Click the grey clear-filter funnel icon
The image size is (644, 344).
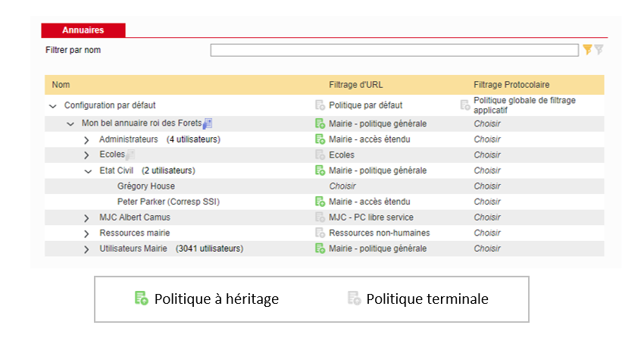(599, 50)
